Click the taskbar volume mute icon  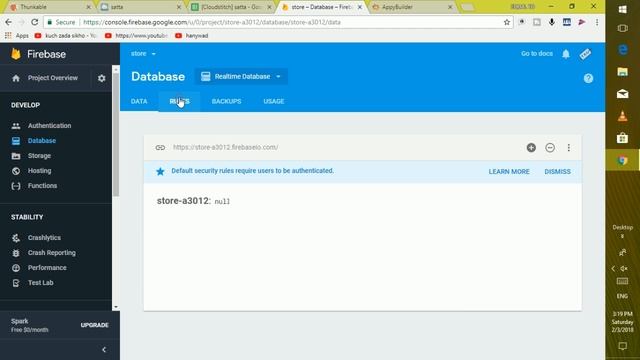pos(624,268)
